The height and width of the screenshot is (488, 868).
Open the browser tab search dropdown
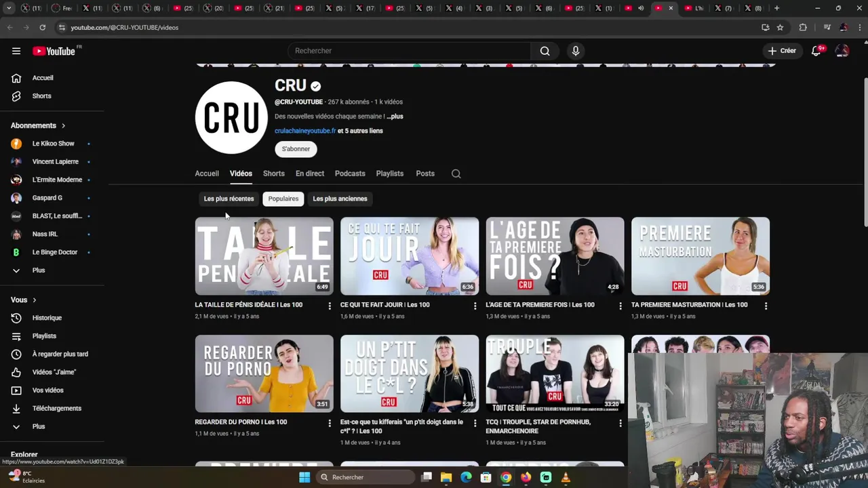(9, 8)
